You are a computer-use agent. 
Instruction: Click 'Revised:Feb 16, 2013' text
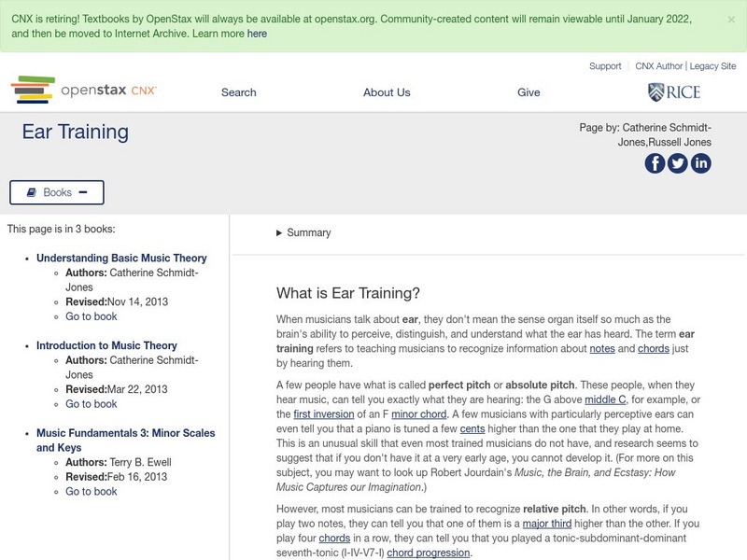coord(116,477)
